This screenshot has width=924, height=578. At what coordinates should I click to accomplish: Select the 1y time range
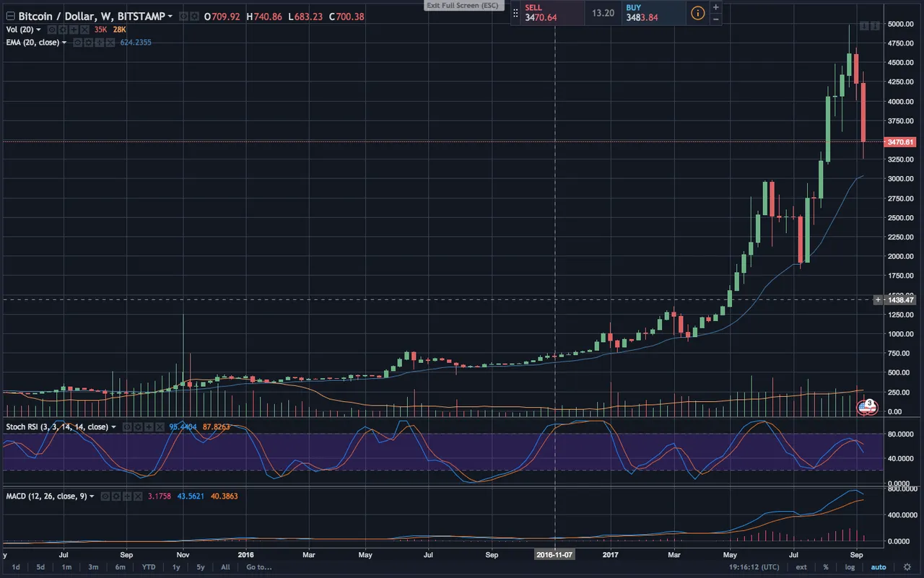(x=176, y=567)
